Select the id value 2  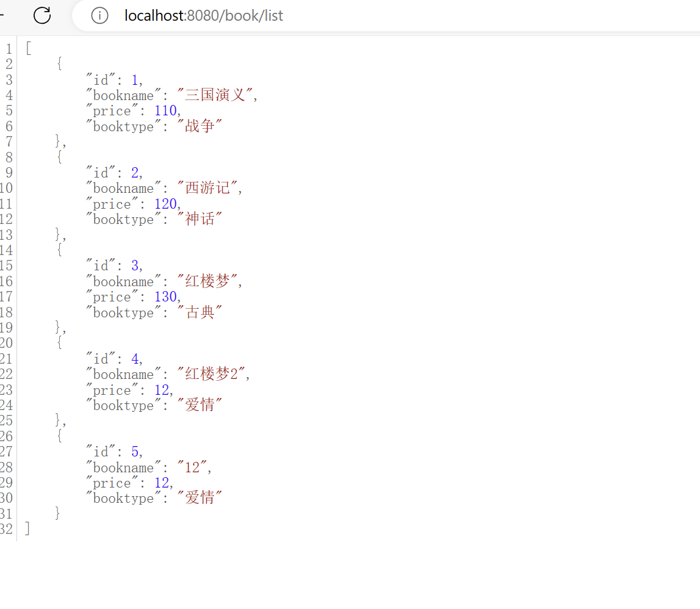(135, 172)
